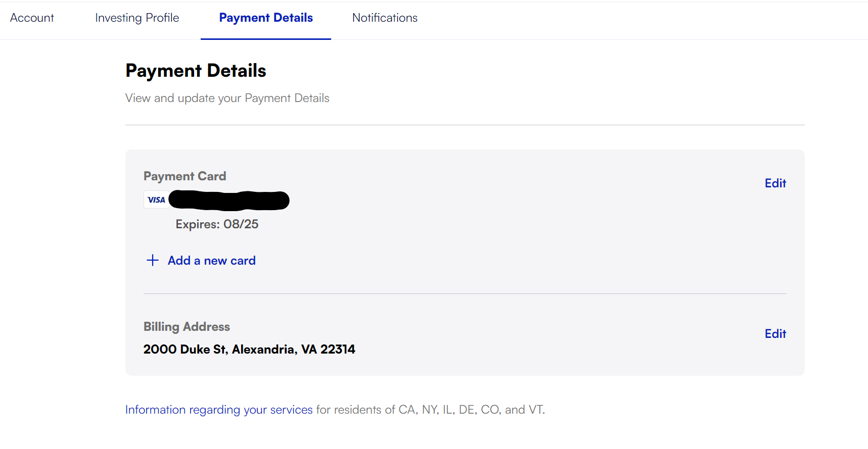Click the Expires 08/25 text

click(217, 224)
